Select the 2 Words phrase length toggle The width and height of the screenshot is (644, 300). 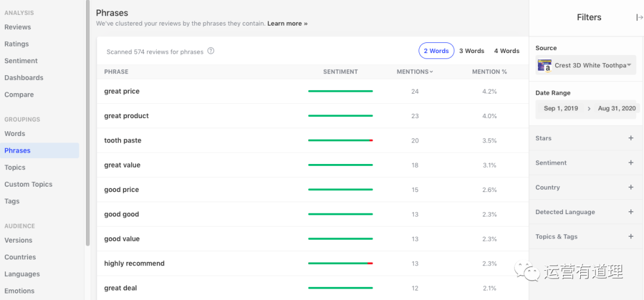pyautogui.click(x=436, y=51)
